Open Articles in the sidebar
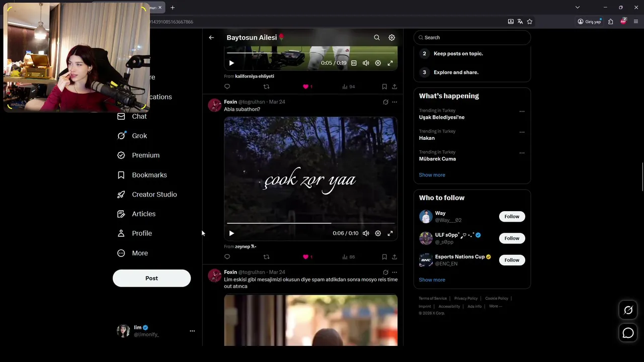 coord(136,214)
